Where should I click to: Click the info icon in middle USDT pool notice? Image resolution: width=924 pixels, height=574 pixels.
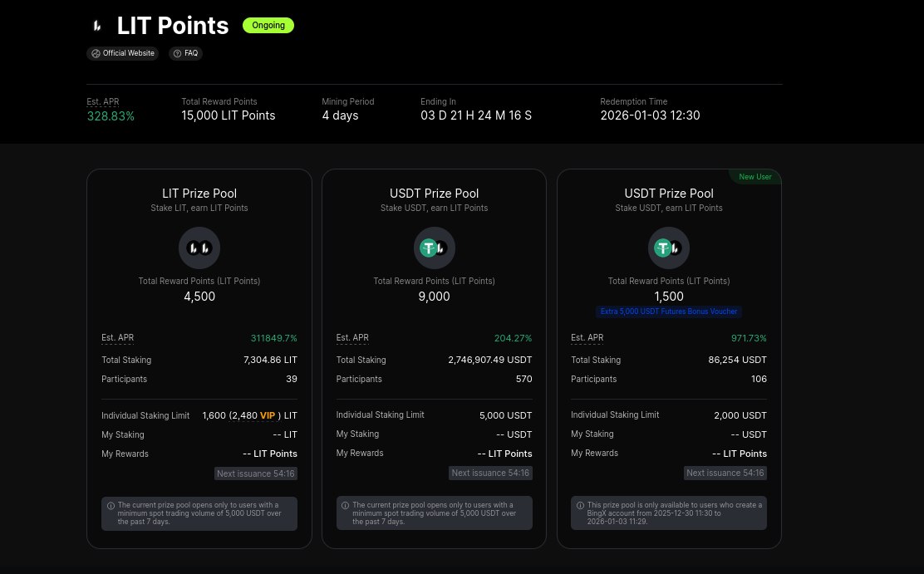(x=345, y=505)
